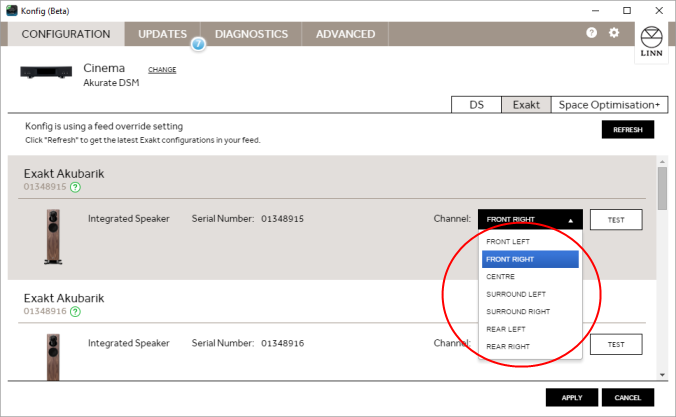Select the DS sub-tab
The image size is (676, 417).
pyautogui.click(x=476, y=105)
